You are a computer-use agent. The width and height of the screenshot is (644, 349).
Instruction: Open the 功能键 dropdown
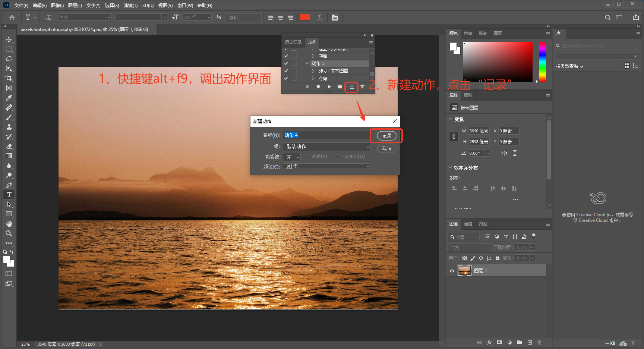[x=292, y=157]
